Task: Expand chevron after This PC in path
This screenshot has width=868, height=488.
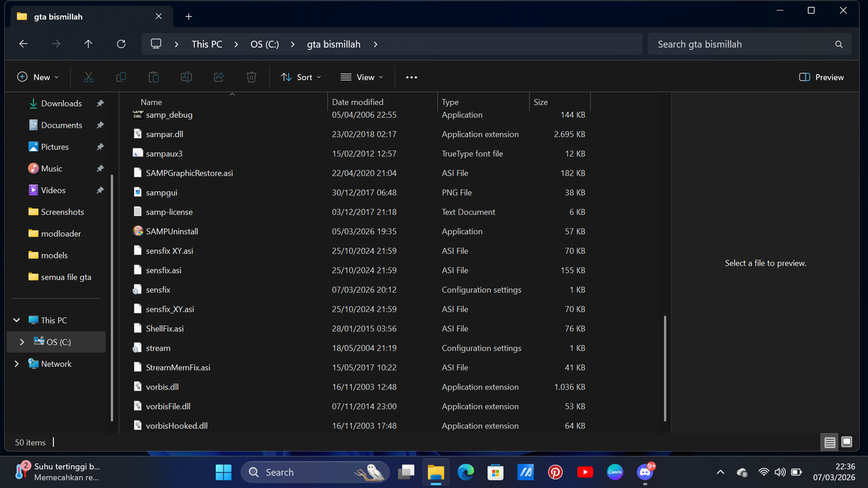Action: pos(236,44)
